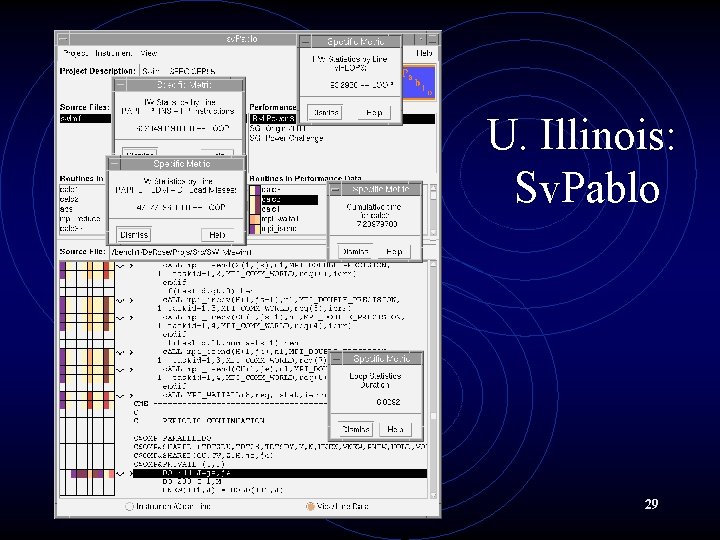The image size is (720, 540).
Task: Click Help in the Loop Statistics dialog
Action: click(395, 429)
